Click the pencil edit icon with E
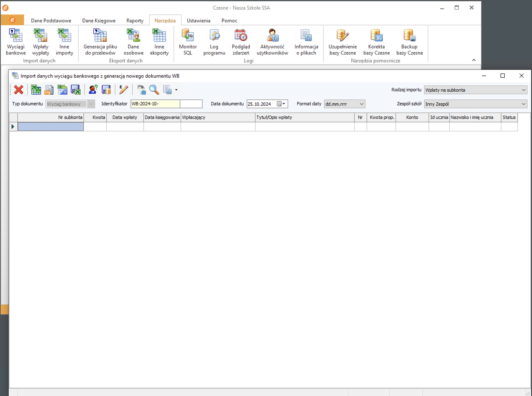532x396 pixels. 124,90
